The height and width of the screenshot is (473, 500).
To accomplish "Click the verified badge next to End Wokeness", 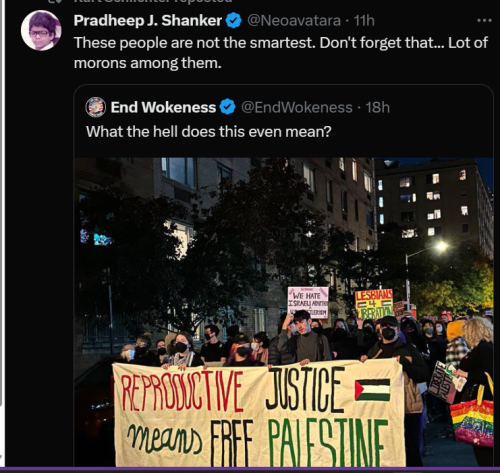I will pyautogui.click(x=228, y=107).
